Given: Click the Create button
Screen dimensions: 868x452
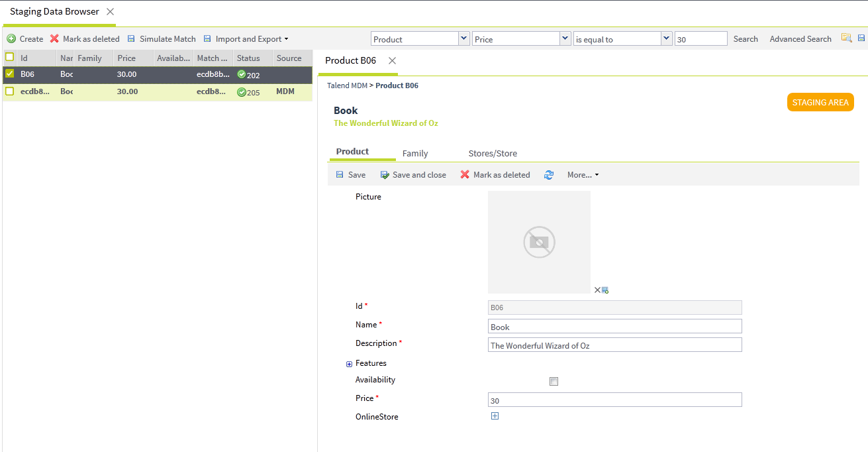Looking at the screenshot, I should [x=25, y=39].
